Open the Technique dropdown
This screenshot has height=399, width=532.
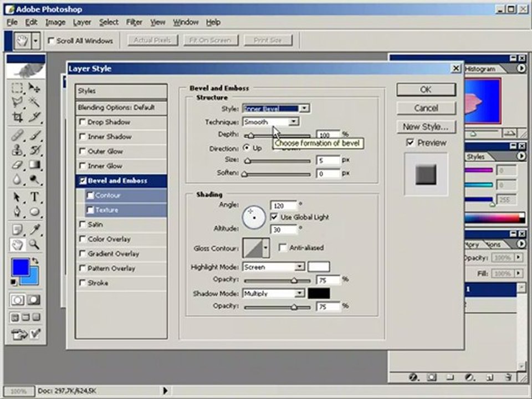tap(294, 121)
